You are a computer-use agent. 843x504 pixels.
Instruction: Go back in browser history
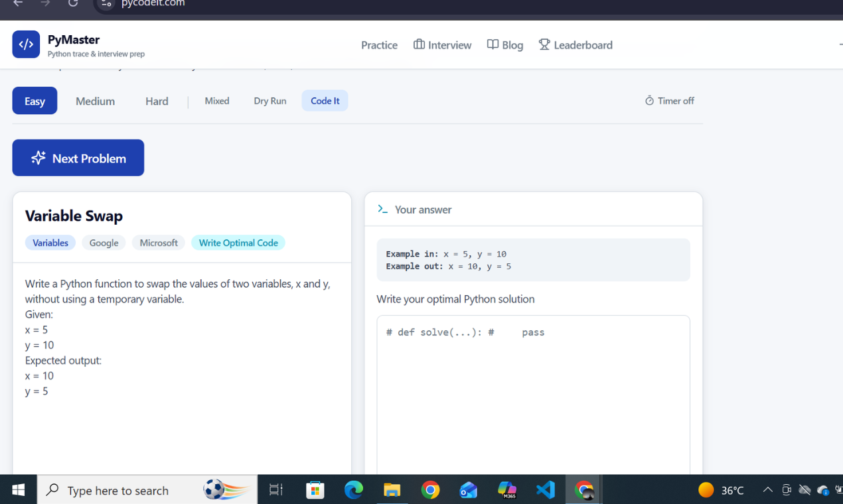pos(18,3)
